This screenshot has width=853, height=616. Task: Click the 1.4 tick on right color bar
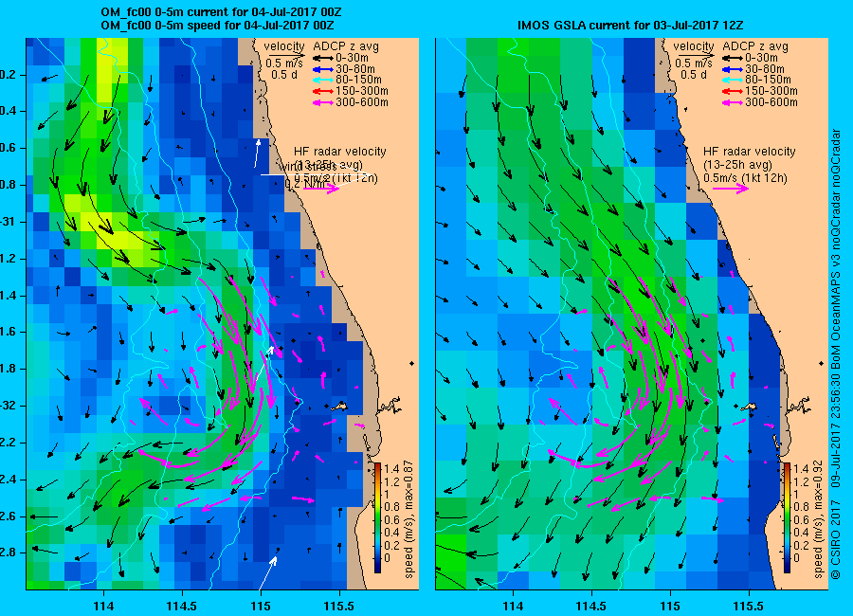pyautogui.click(x=801, y=469)
